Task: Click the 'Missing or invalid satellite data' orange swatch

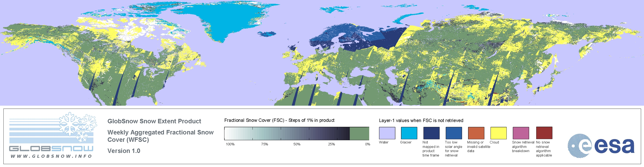Action: (x=476, y=133)
